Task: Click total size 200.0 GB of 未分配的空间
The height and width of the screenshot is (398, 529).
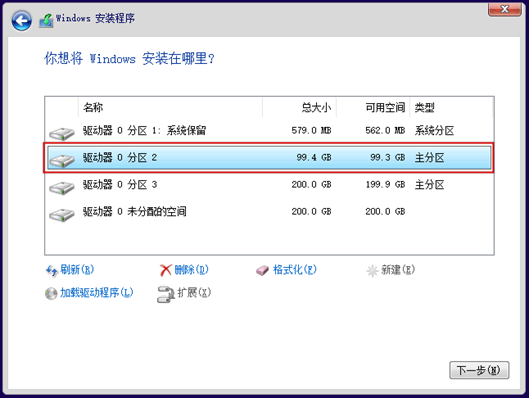Action: (x=311, y=211)
